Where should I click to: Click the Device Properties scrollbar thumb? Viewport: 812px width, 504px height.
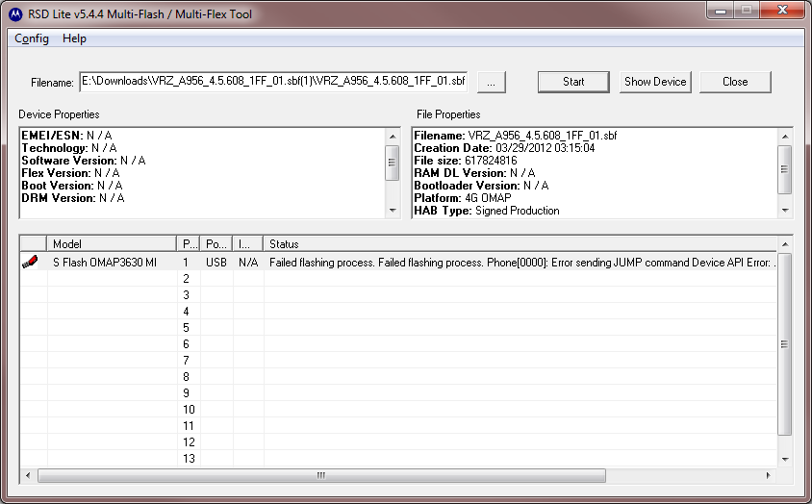[393, 163]
